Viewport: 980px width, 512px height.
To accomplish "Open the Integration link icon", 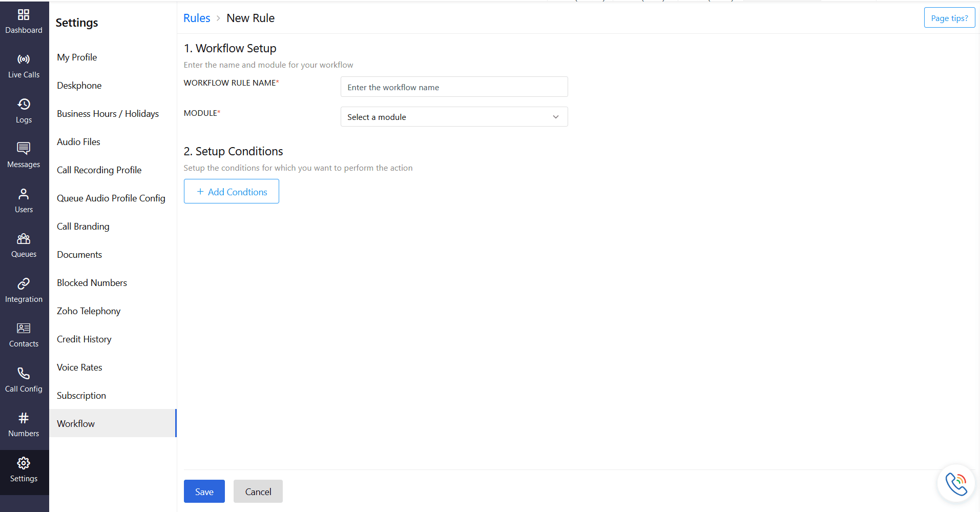I will point(24,284).
